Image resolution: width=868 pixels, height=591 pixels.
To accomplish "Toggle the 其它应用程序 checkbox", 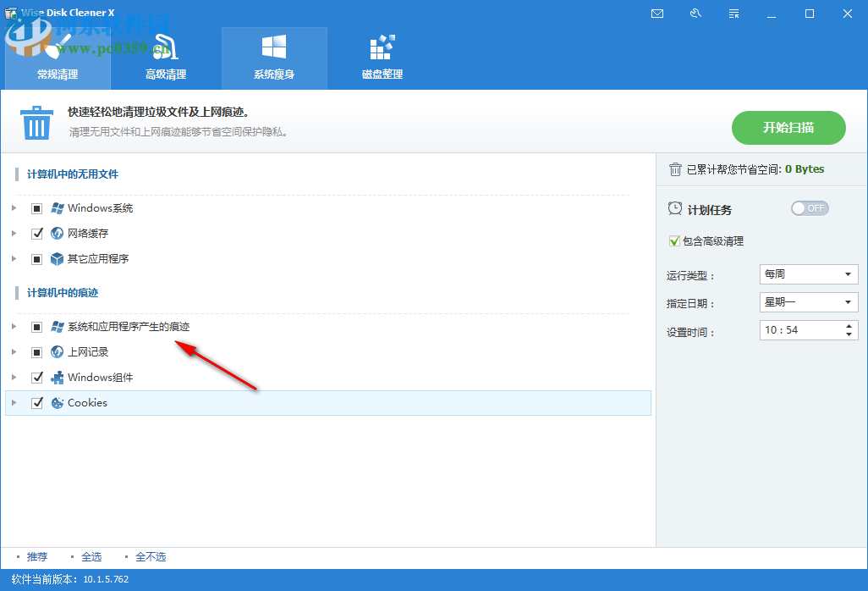I will click(x=36, y=258).
